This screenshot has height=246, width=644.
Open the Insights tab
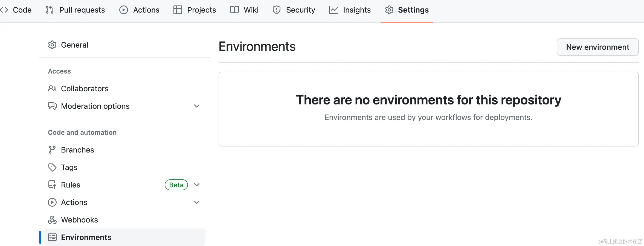click(350, 10)
